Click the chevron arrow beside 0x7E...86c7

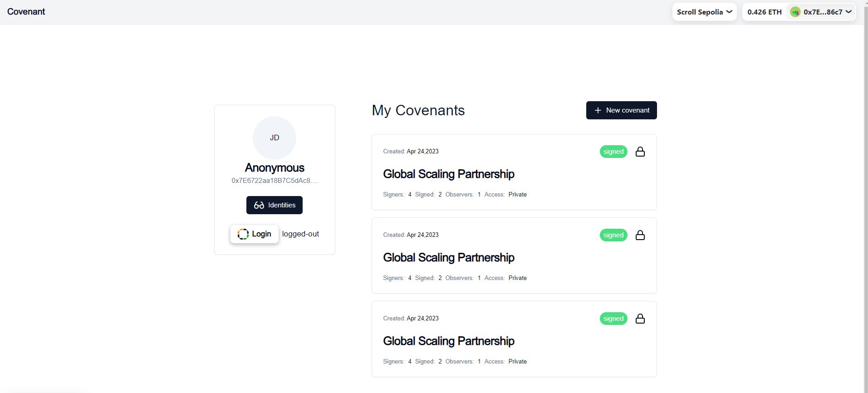pos(848,12)
